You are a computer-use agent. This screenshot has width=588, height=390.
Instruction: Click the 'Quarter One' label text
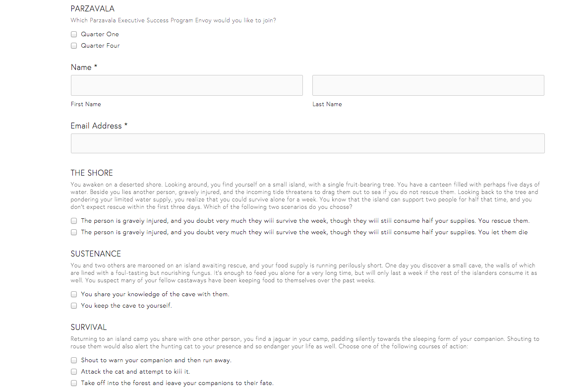pos(100,34)
